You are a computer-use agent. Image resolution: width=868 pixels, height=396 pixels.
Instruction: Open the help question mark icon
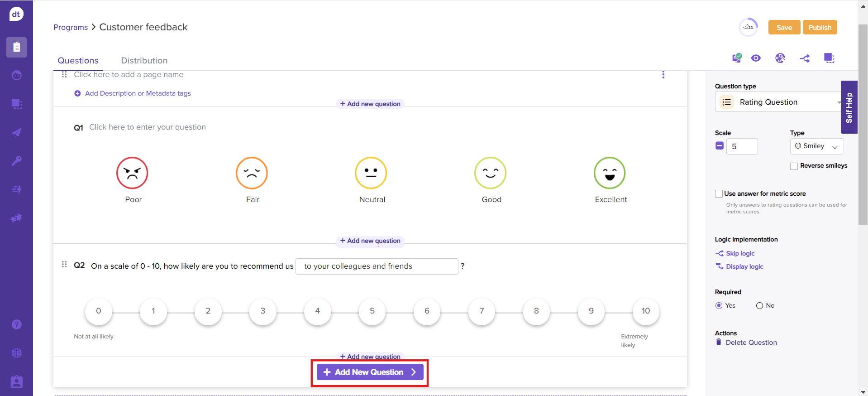pos(16,324)
